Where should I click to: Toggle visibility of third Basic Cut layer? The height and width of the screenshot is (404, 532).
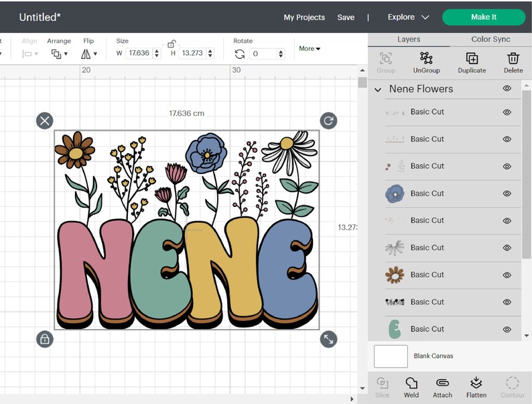coord(507,166)
